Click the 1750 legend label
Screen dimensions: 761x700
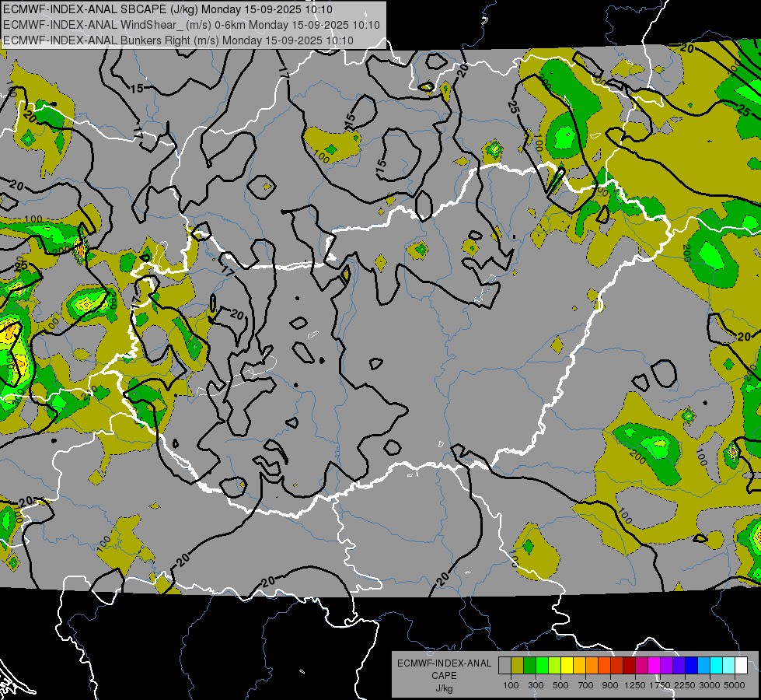pos(660,685)
